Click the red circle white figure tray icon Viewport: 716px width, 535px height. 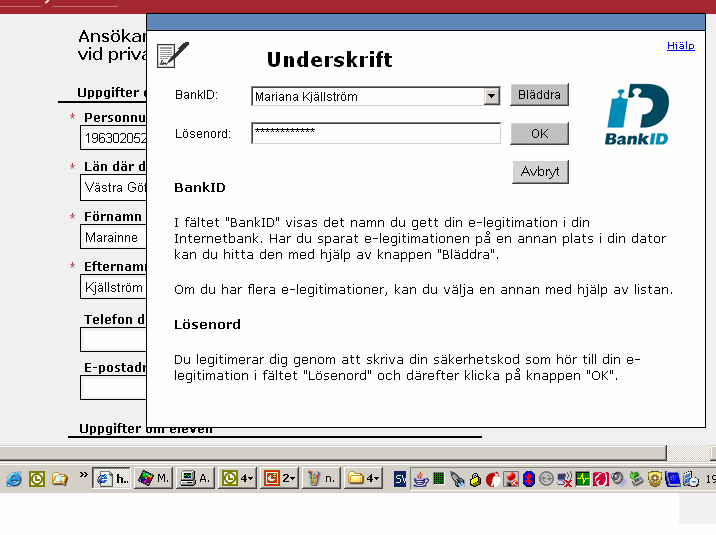tap(493, 479)
